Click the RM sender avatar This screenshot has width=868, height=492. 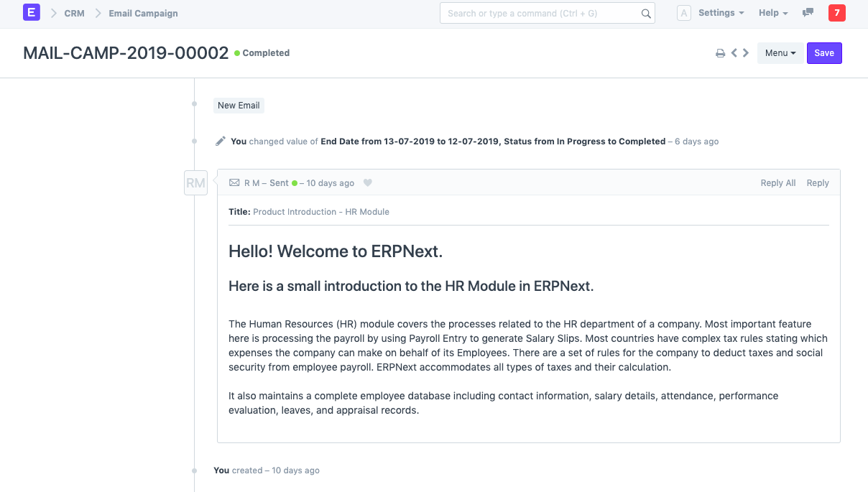[x=195, y=182]
